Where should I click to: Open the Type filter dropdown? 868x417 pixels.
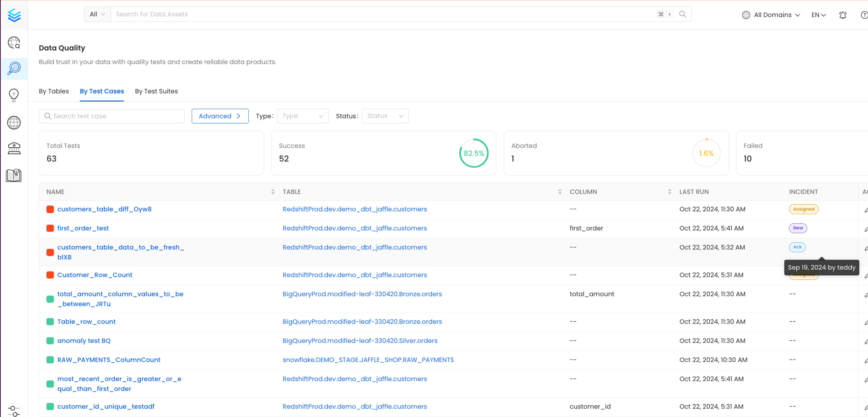(x=302, y=116)
